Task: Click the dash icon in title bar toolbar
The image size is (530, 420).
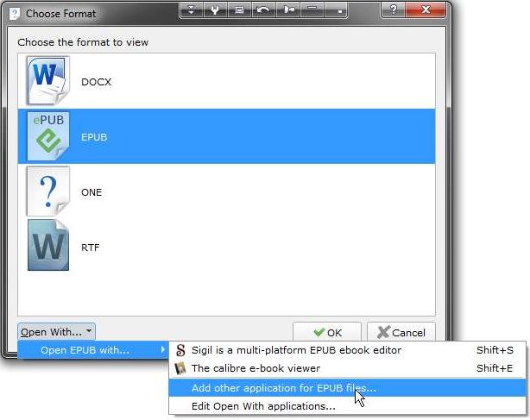Action: (312, 10)
